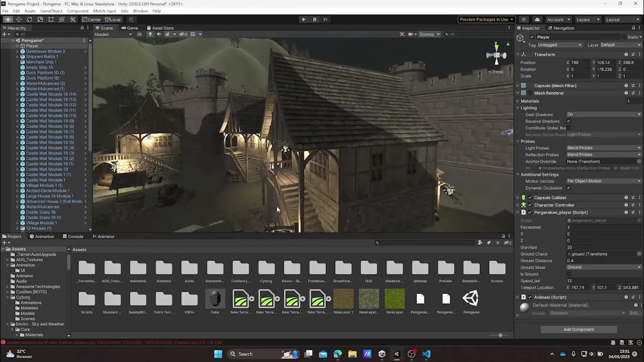Pick object for Ground Check field
644x362 pixels.
(639, 254)
